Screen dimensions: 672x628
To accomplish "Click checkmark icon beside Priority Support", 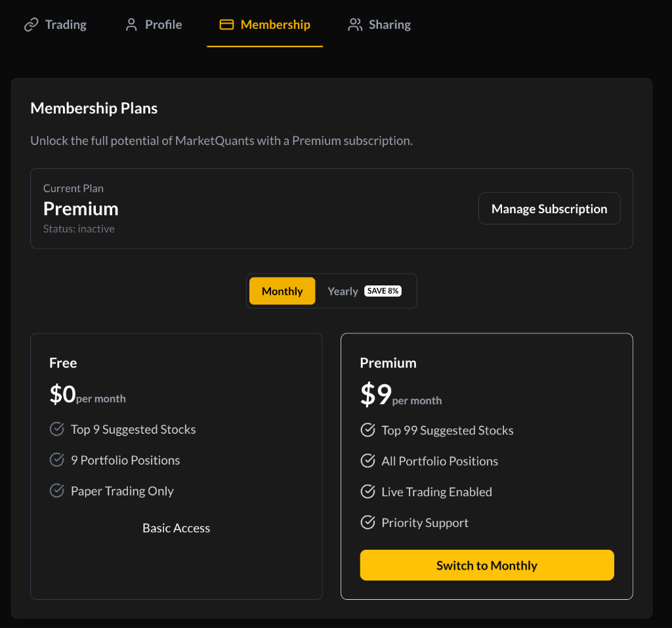I will tap(367, 522).
